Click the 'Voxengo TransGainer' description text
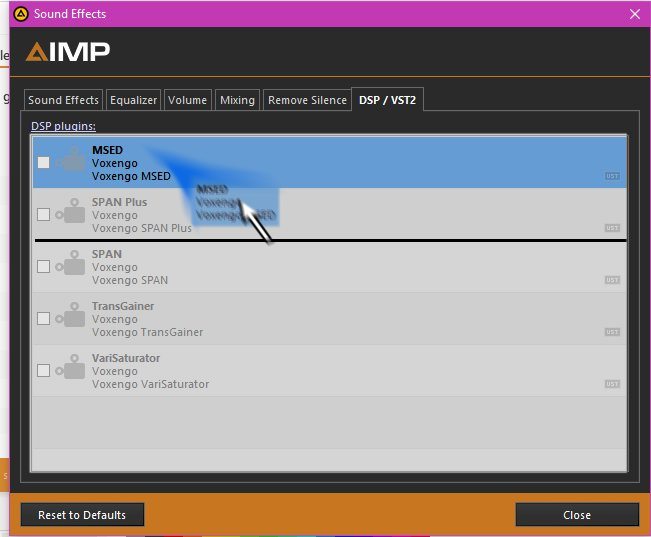Viewport: 651px width, 537px height. pos(148,332)
